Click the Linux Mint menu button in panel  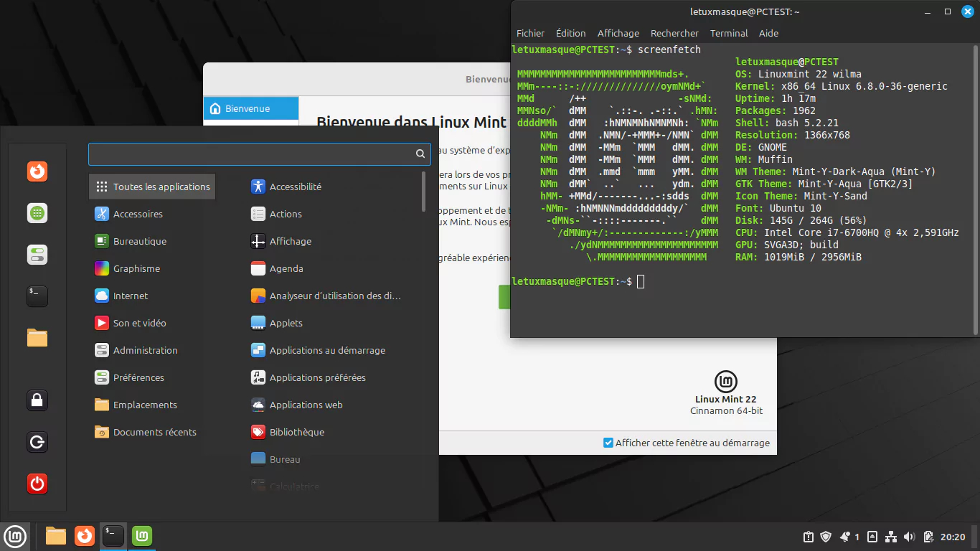tap(16, 536)
